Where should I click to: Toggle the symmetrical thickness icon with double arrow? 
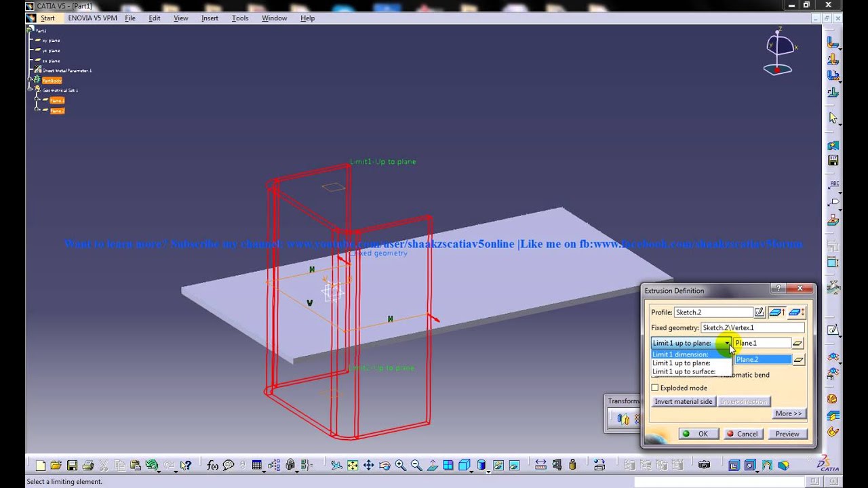pos(796,312)
